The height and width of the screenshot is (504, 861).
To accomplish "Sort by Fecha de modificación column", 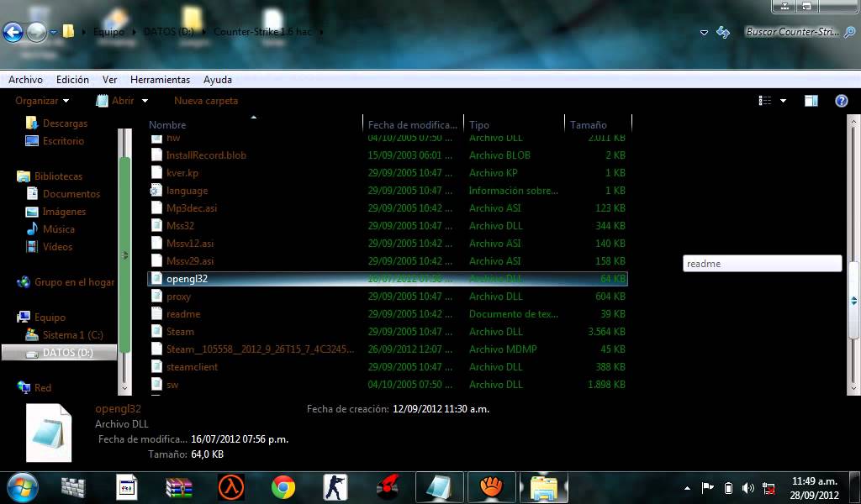I will (413, 124).
